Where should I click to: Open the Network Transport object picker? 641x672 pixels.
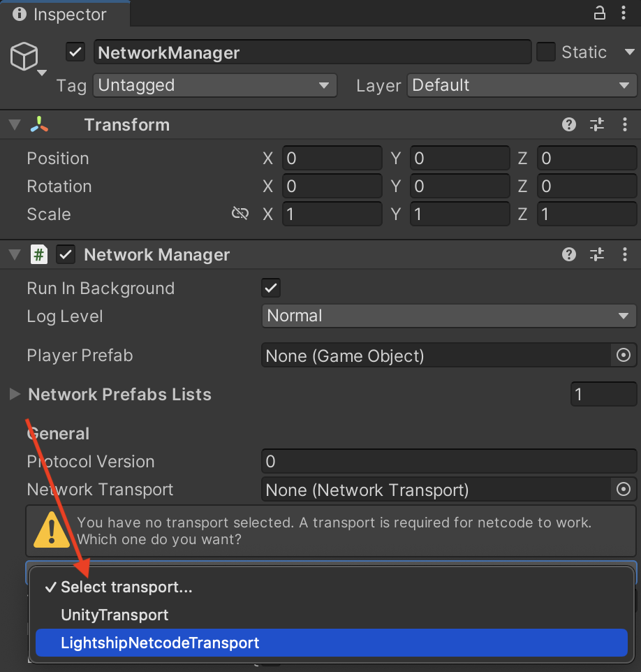click(623, 489)
